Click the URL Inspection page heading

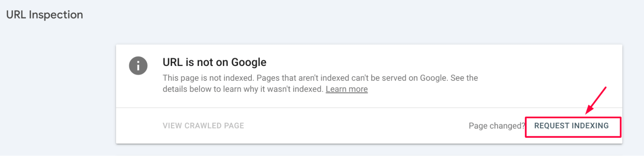tap(44, 15)
